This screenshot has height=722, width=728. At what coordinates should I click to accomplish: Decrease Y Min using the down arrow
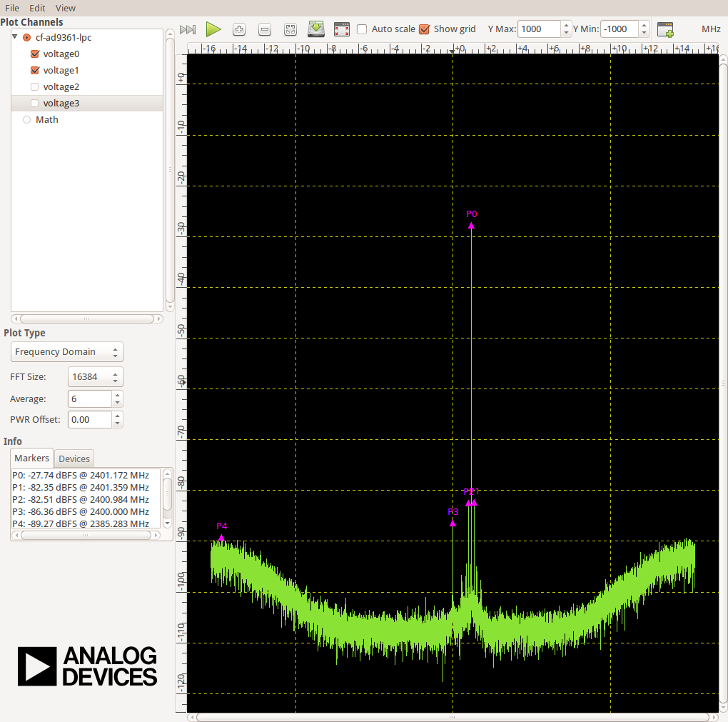point(644,33)
